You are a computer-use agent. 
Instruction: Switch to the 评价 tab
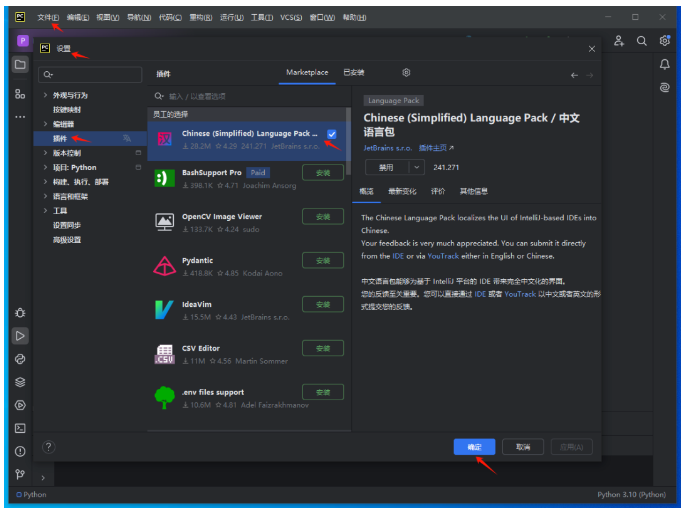(x=438, y=191)
